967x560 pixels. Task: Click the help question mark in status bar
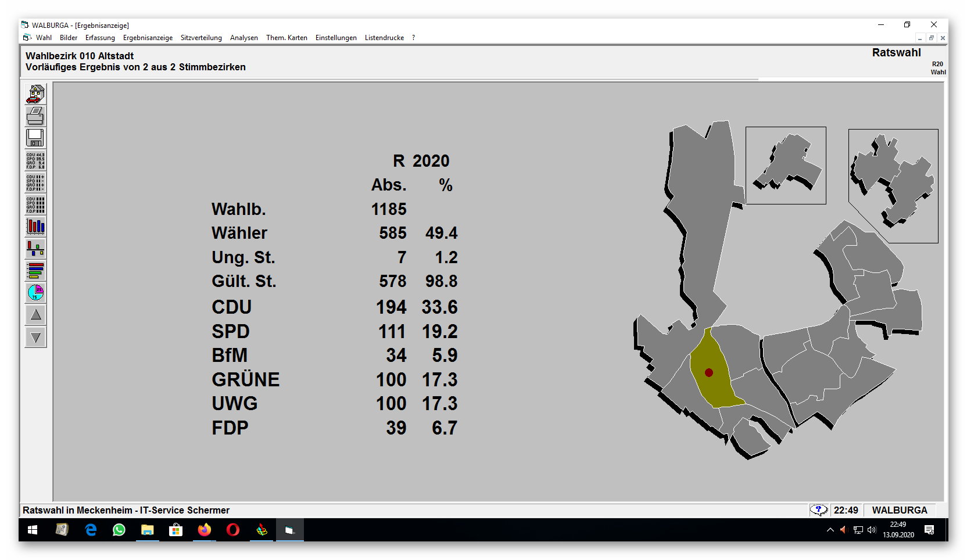(x=819, y=510)
